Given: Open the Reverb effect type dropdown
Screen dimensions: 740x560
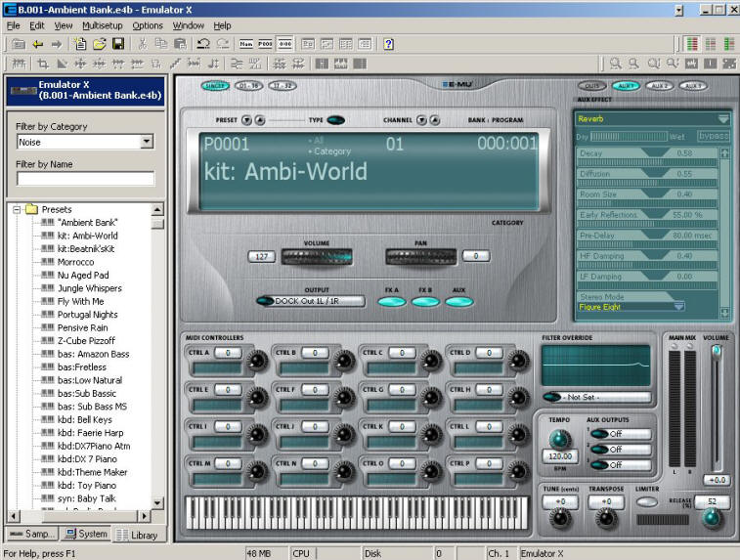Looking at the screenshot, I should pos(723,119).
